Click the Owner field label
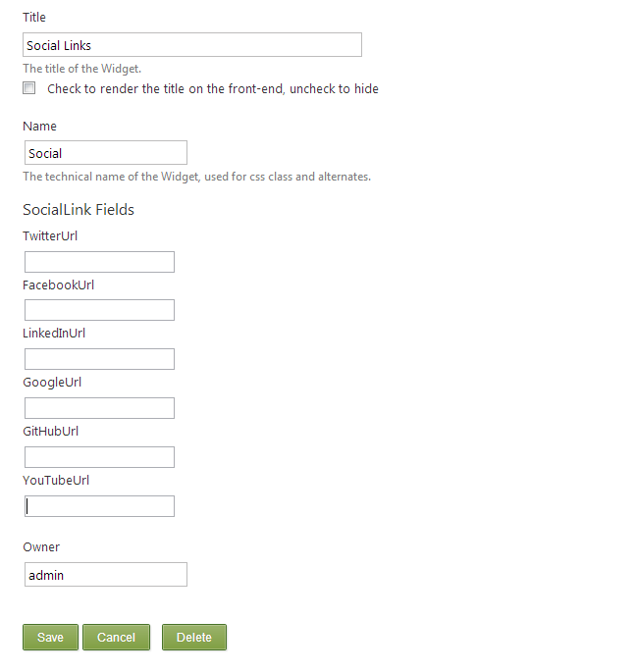Image resolution: width=636 pixels, height=672 pixels. [x=41, y=547]
